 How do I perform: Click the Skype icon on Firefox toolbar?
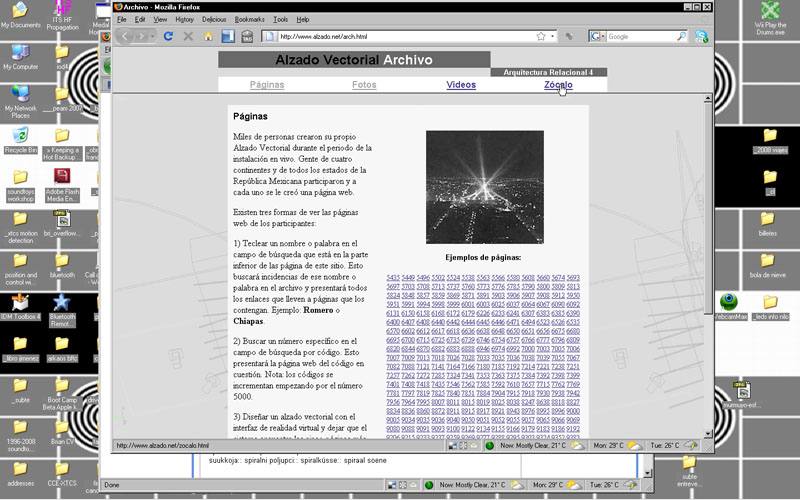click(x=702, y=36)
